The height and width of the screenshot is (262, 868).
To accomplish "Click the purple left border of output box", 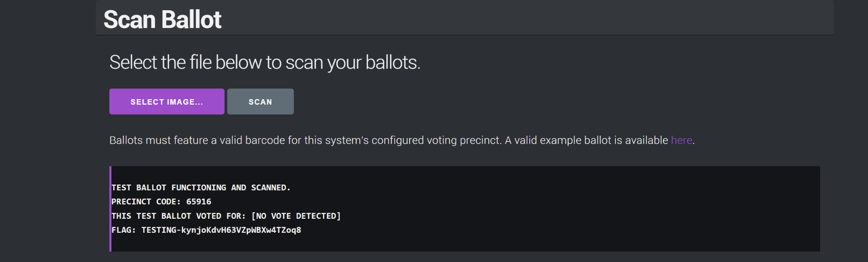I will pos(110,209).
